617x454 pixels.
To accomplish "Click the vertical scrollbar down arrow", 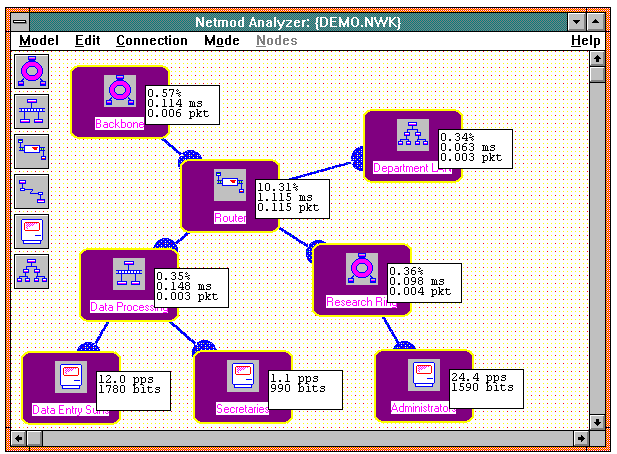I will [x=597, y=422].
